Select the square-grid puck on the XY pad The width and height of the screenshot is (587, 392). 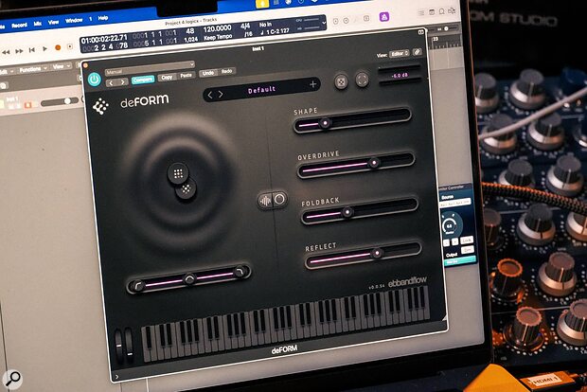[178, 173]
